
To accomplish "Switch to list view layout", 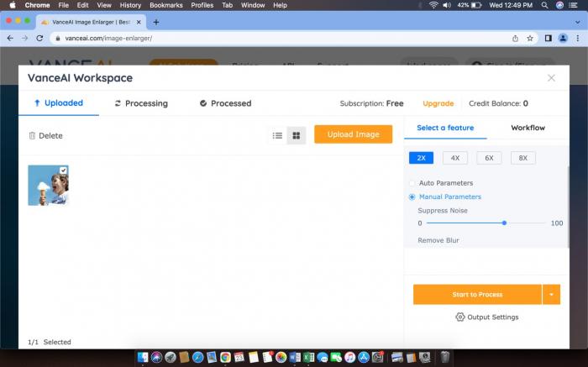I will 277,135.
